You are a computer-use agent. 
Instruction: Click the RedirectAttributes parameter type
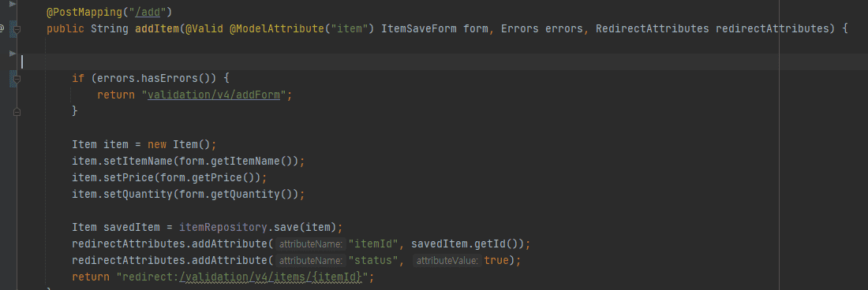(x=652, y=28)
